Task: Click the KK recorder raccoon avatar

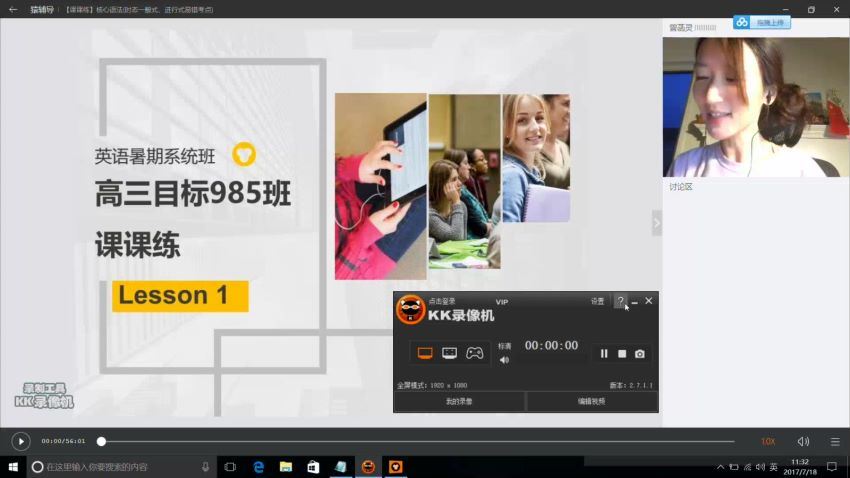Action: point(410,309)
